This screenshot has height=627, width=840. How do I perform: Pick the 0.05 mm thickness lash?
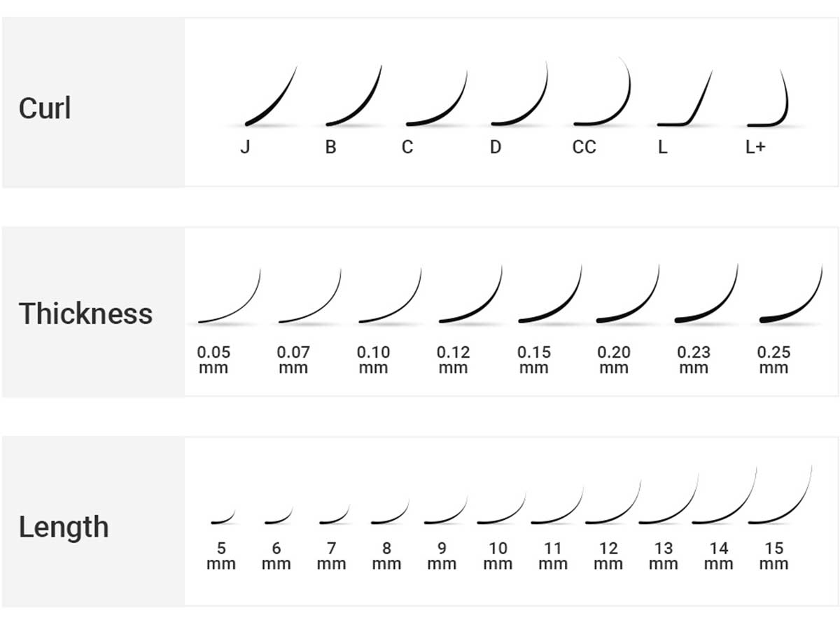[x=229, y=295]
